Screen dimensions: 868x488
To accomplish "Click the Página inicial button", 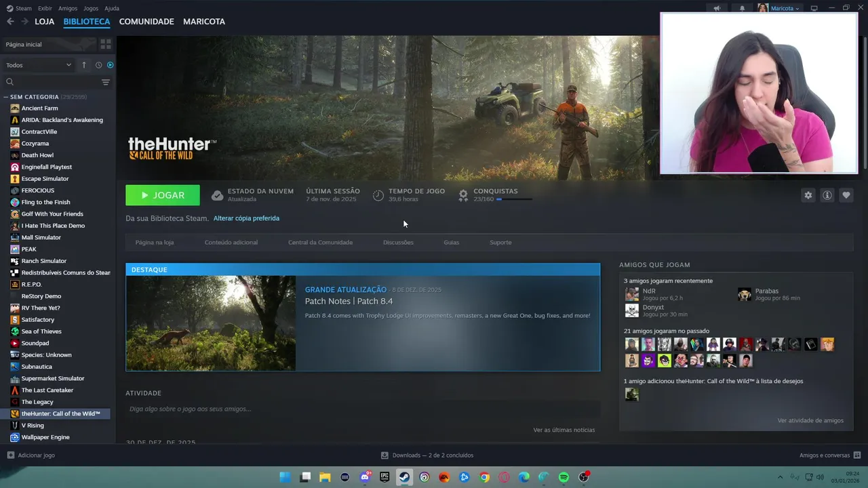I will tap(50, 44).
